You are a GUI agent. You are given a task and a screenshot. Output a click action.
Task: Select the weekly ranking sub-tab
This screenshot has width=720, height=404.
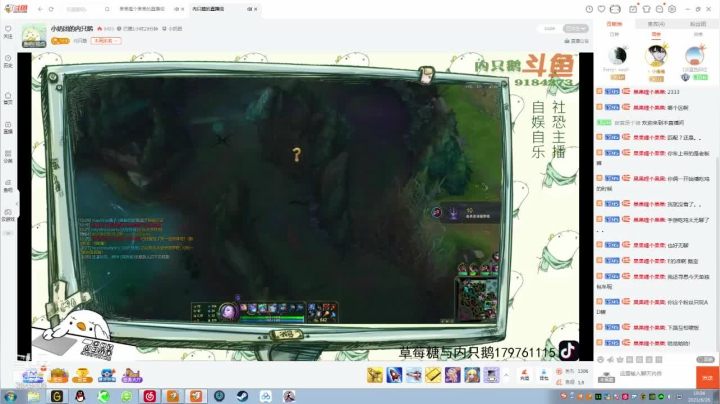656,34
